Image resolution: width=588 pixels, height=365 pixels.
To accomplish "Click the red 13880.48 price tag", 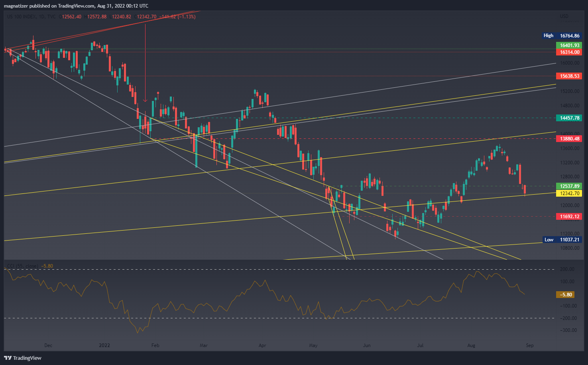I will pyautogui.click(x=569, y=139).
